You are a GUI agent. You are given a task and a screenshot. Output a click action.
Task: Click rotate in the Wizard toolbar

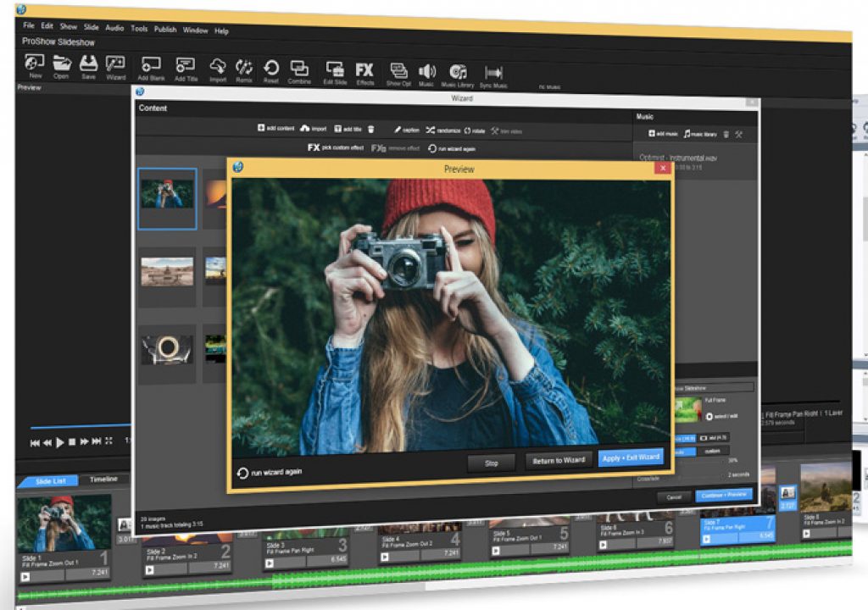475,130
